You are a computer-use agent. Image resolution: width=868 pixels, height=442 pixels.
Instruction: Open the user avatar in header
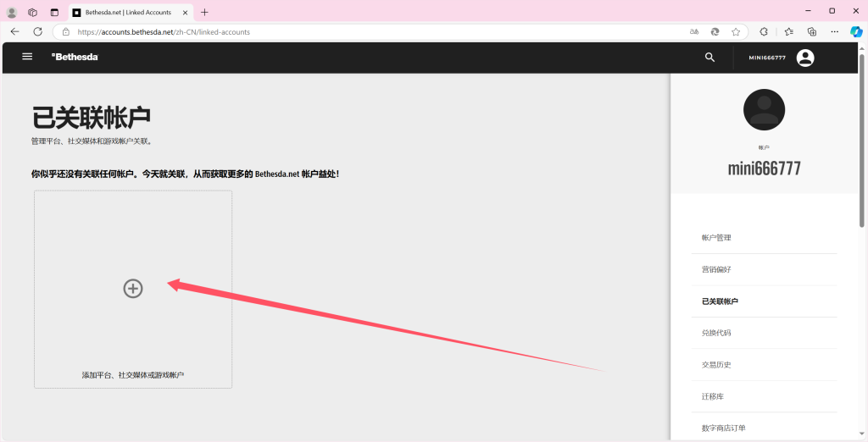tap(805, 58)
